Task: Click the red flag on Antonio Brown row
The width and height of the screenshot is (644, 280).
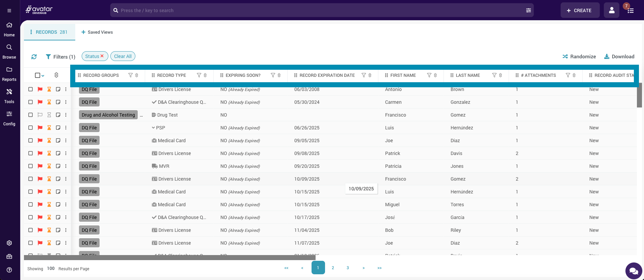Action: (x=40, y=89)
